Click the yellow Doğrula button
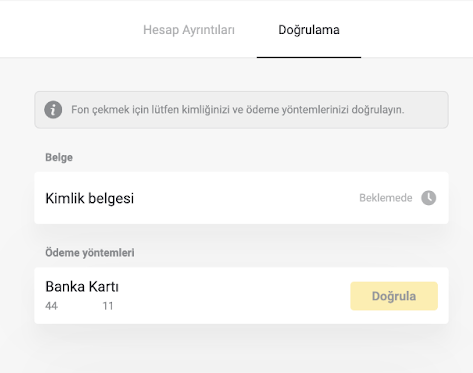This screenshot has height=373, width=473. tap(394, 296)
